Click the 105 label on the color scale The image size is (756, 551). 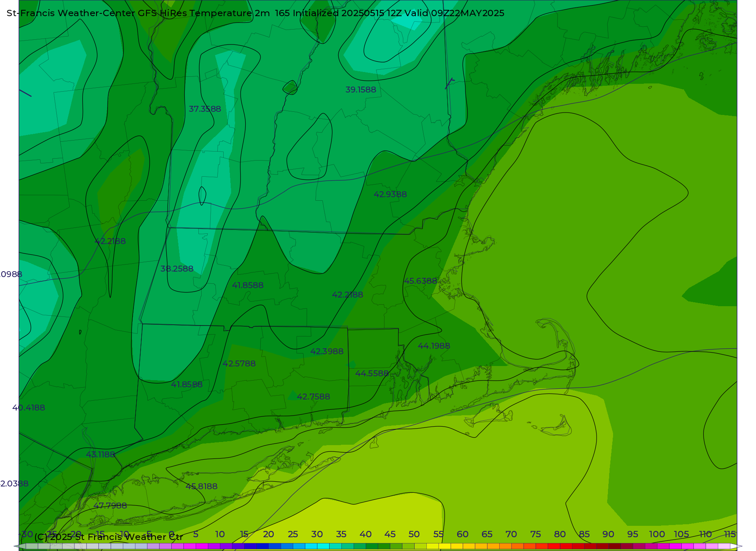click(x=682, y=534)
